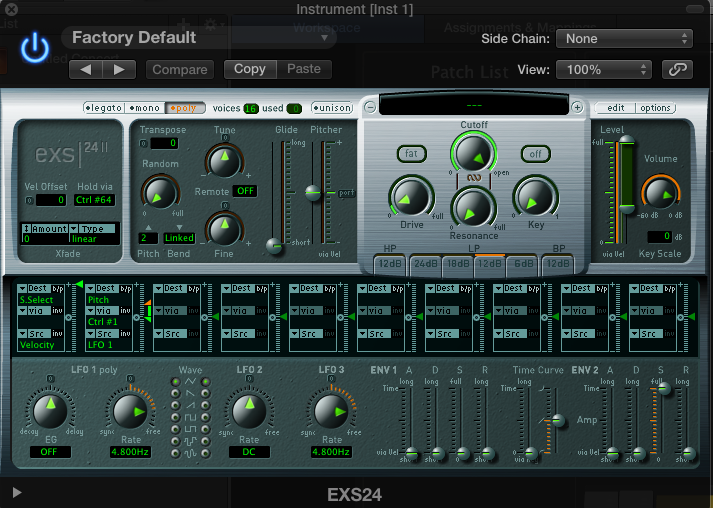Click the Random knob
Viewport: 713px width, 508px height.
point(160,193)
